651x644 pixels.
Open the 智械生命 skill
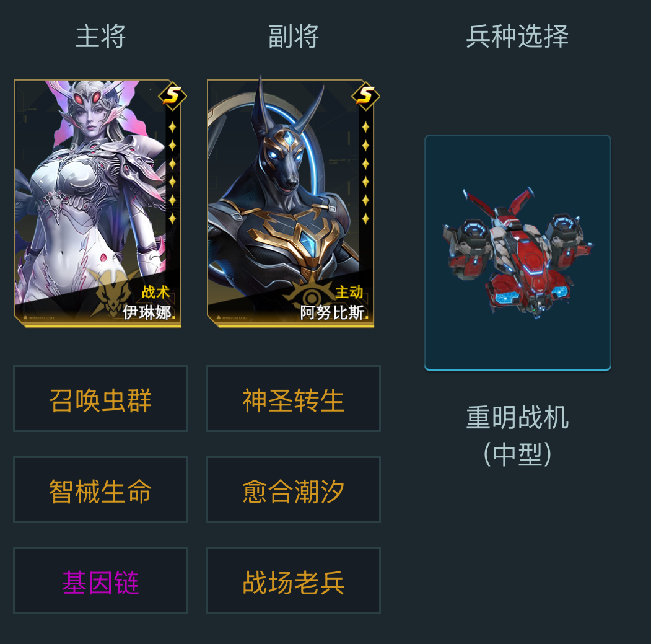[100, 490]
